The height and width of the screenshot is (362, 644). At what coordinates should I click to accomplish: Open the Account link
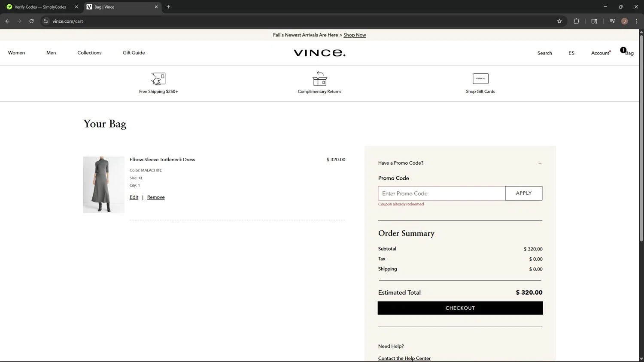[x=600, y=53]
